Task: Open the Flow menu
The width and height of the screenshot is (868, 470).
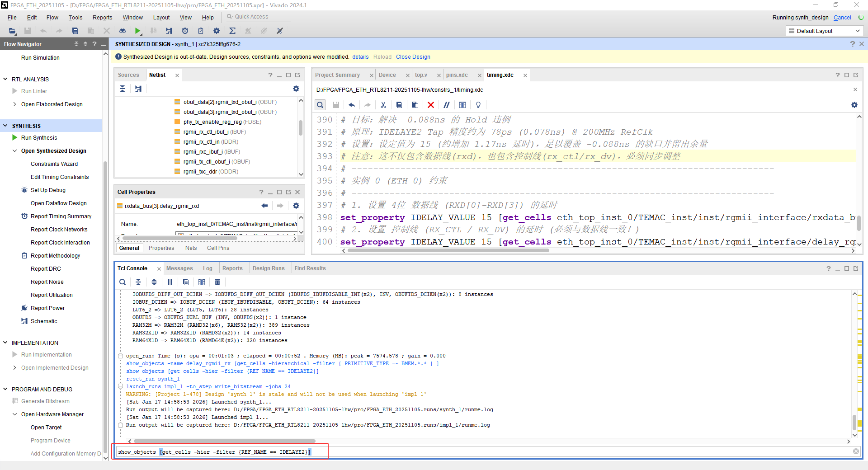Action: pos(52,18)
